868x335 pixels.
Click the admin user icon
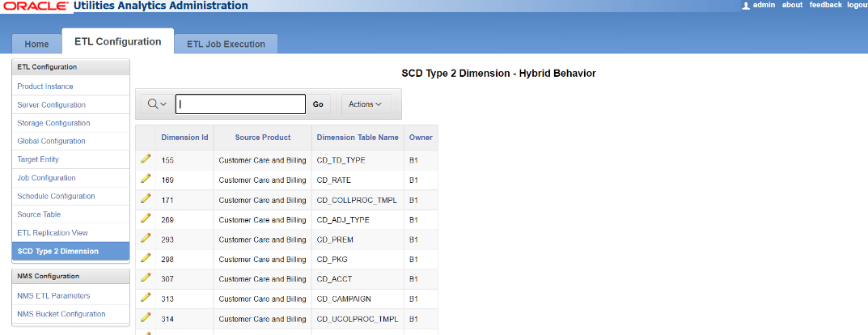pos(746,5)
